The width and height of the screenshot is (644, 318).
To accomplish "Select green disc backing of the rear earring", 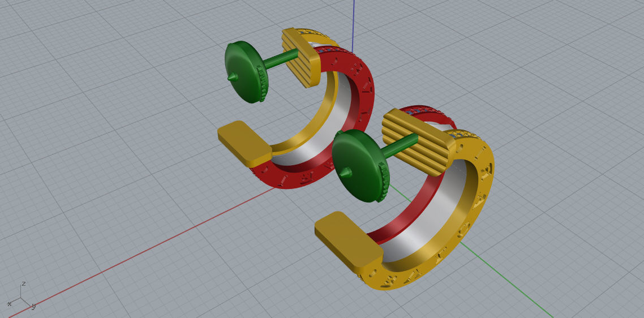I will pos(245,72).
